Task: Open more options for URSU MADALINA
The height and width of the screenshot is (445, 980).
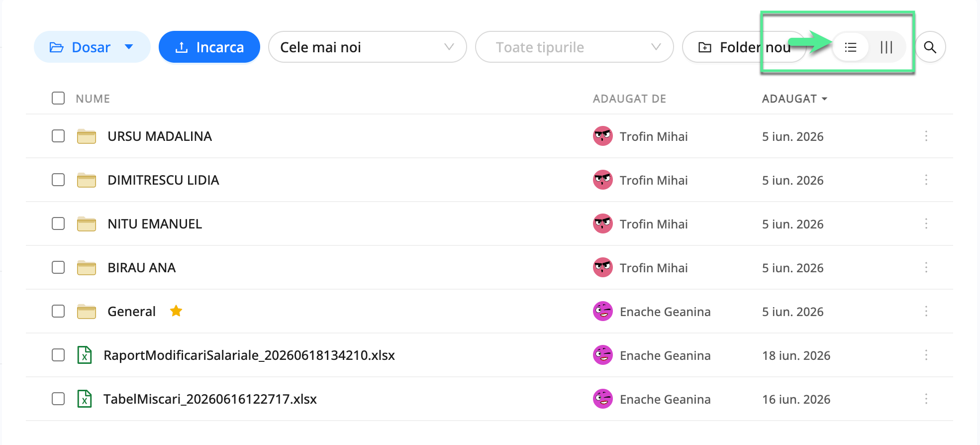Action: [x=926, y=136]
